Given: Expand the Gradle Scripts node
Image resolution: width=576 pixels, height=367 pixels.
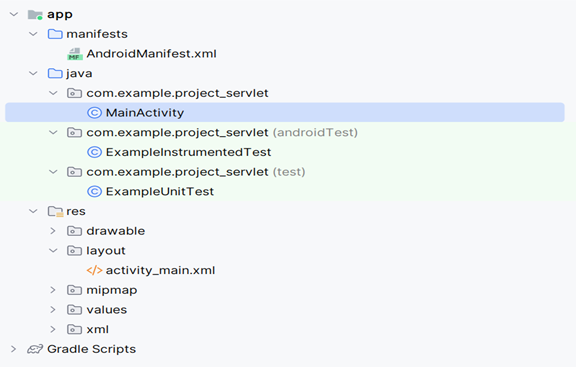Looking at the screenshot, I should click(14, 349).
